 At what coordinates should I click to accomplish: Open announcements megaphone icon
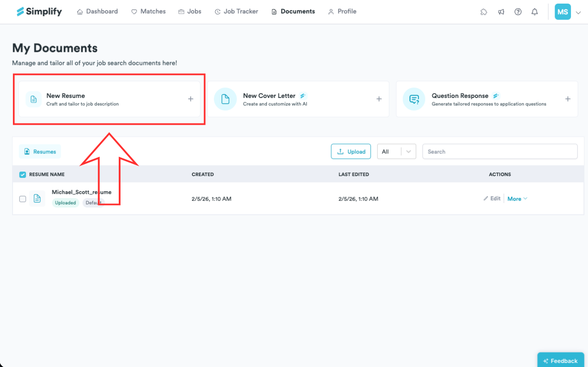coord(501,12)
